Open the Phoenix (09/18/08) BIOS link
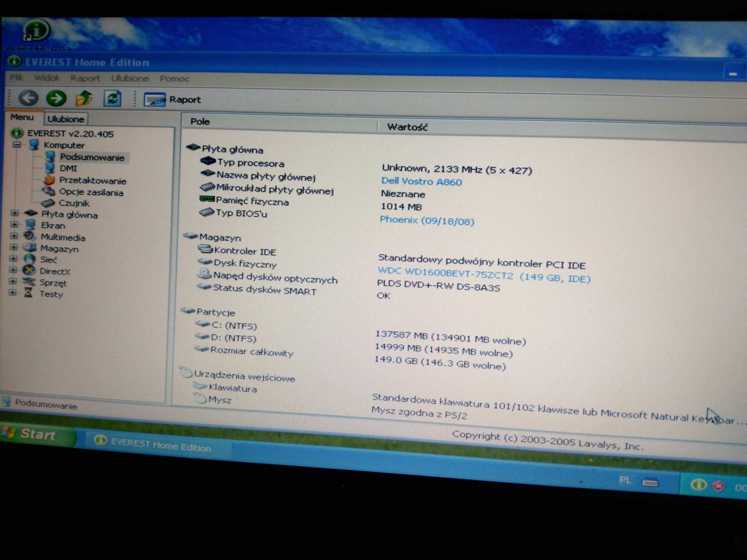Viewport: 747px width, 560px height. pos(427,221)
